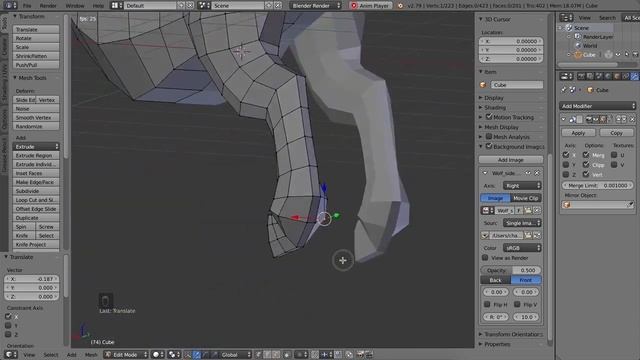
Task: Open the Axis Right dropdown
Action: pos(522,186)
